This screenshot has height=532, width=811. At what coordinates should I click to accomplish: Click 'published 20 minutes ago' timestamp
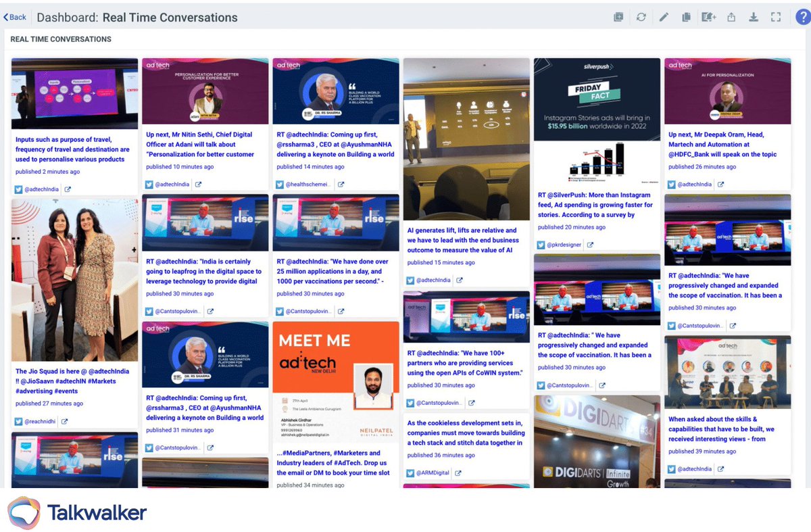[572, 227]
